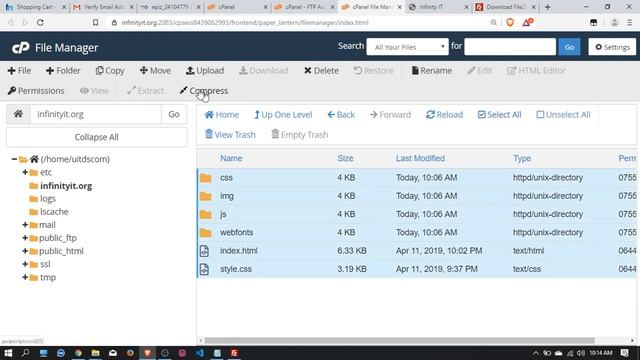This screenshot has width=640, height=360.
Task: Select the js folder row
Action: (417, 214)
